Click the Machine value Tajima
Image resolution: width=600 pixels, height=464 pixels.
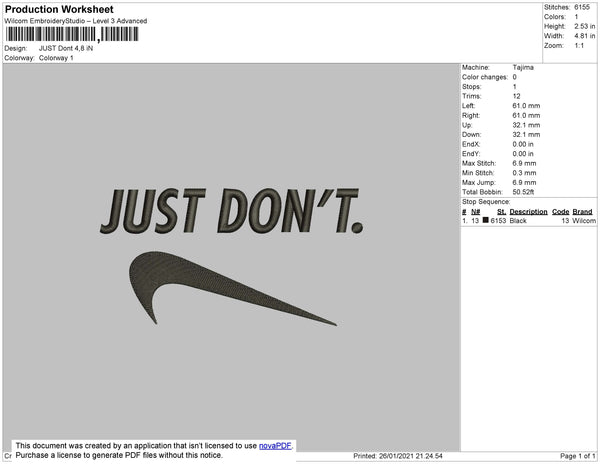coord(523,67)
